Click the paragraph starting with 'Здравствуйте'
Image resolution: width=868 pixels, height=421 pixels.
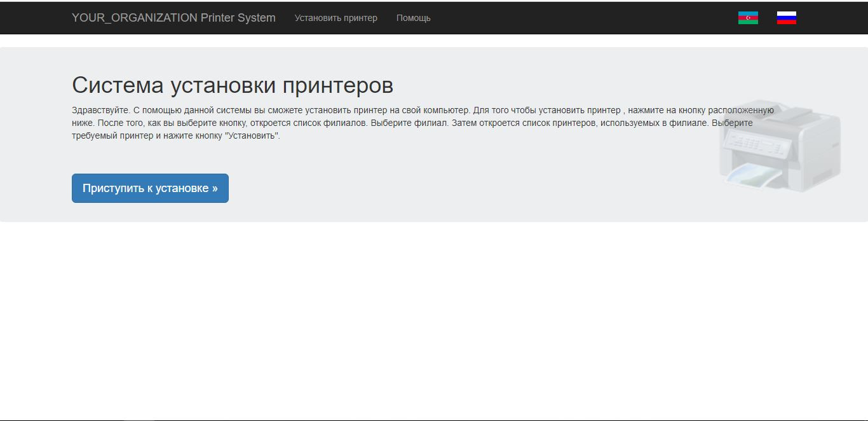423,123
